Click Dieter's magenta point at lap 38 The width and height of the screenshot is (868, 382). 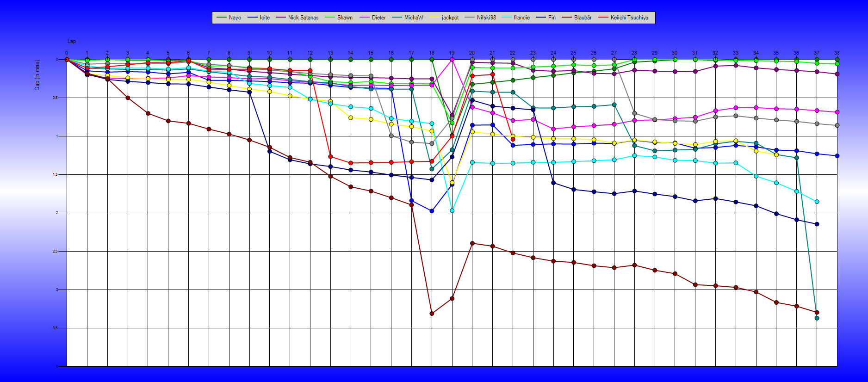tap(837, 112)
